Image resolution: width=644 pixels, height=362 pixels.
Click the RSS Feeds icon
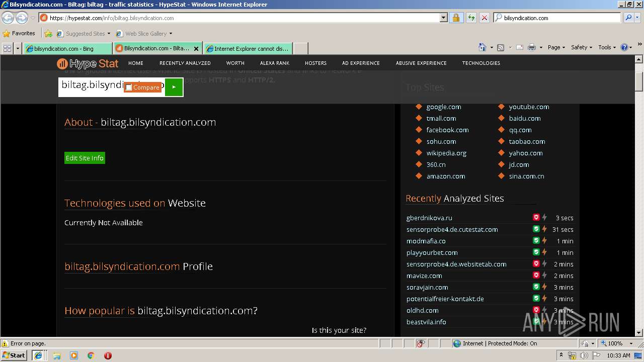(x=501, y=47)
